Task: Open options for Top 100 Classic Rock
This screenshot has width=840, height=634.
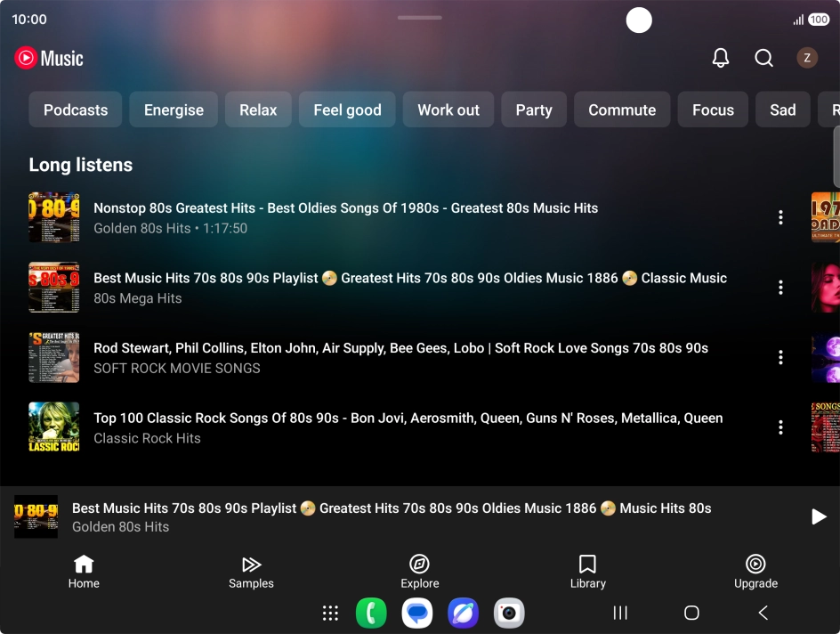Action: tap(780, 427)
